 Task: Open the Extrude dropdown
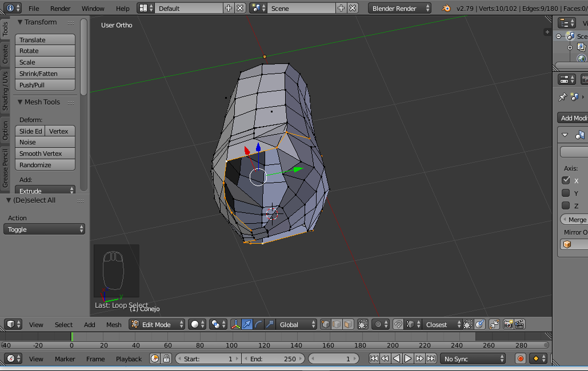(x=45, y=191)
